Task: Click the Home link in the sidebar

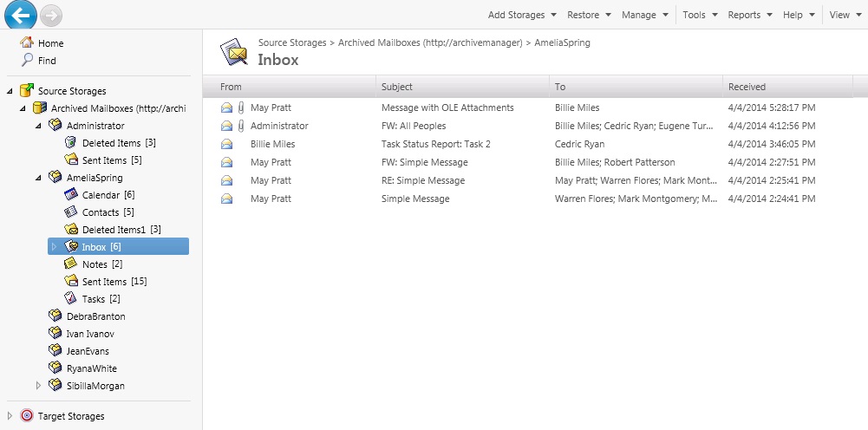Action: (50, 43)
